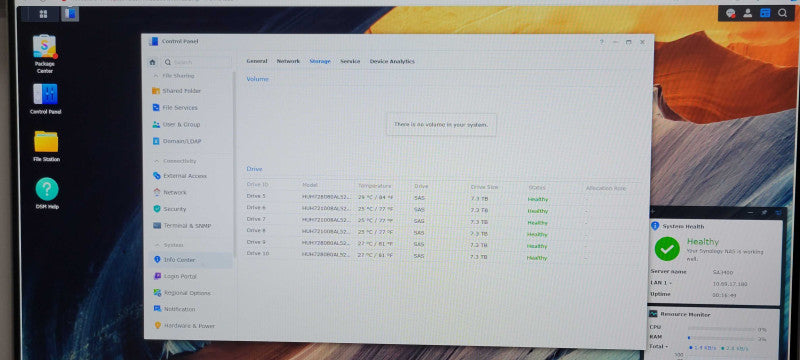Open Package Center from the desktop

coord(45,54)
